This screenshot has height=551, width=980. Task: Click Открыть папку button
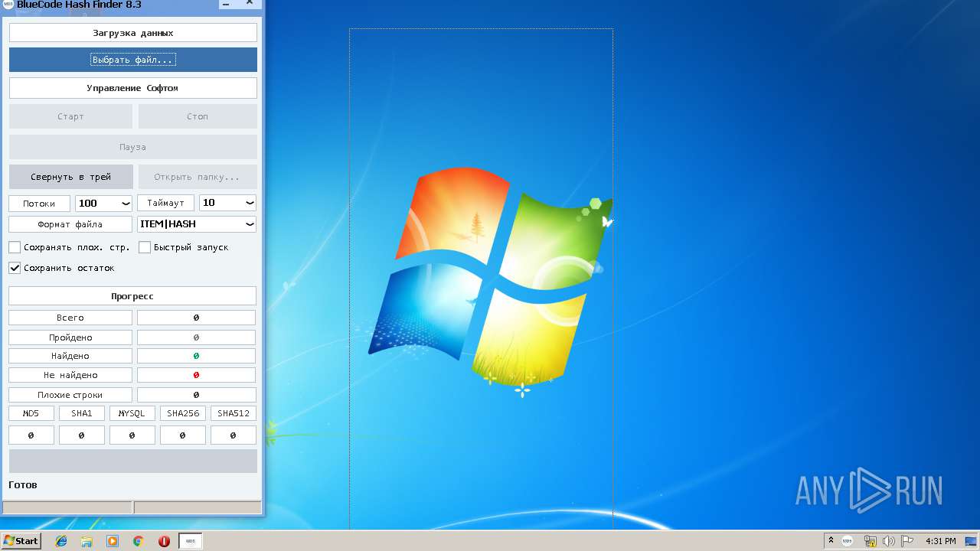[x=198, y=177]
